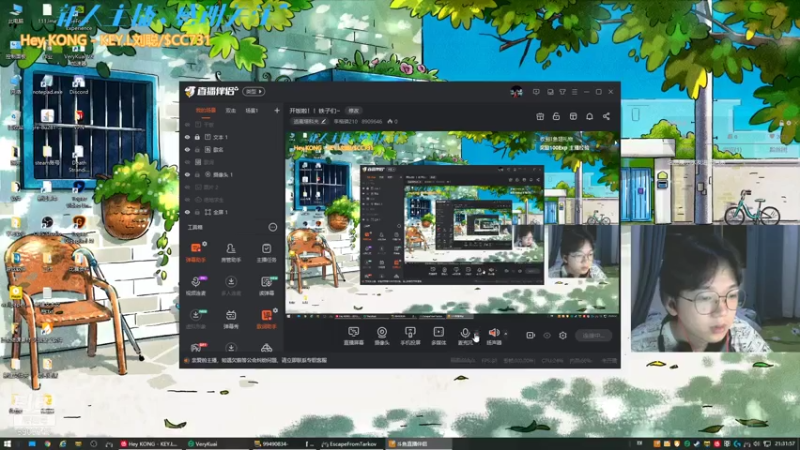The image size is (800, 450).
Task: Click the gift box icon in header row
Action: [x=540, y=116]
